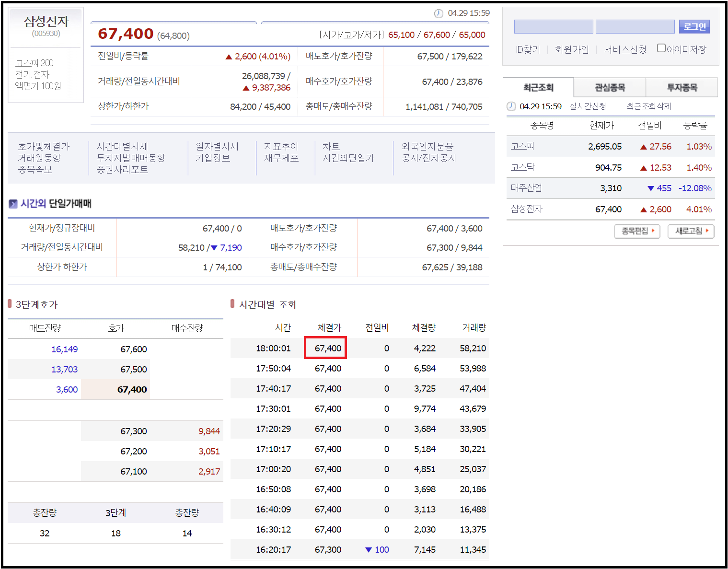This screenshot has height=569, width=728.
Task: Click the 등락률 column header in recent list
Action: point(695,126)
